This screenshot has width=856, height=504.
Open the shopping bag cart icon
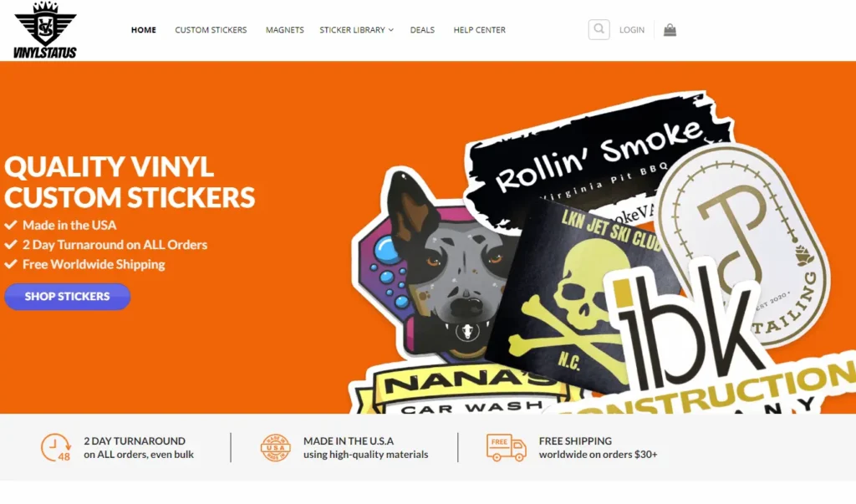[670, 30]
